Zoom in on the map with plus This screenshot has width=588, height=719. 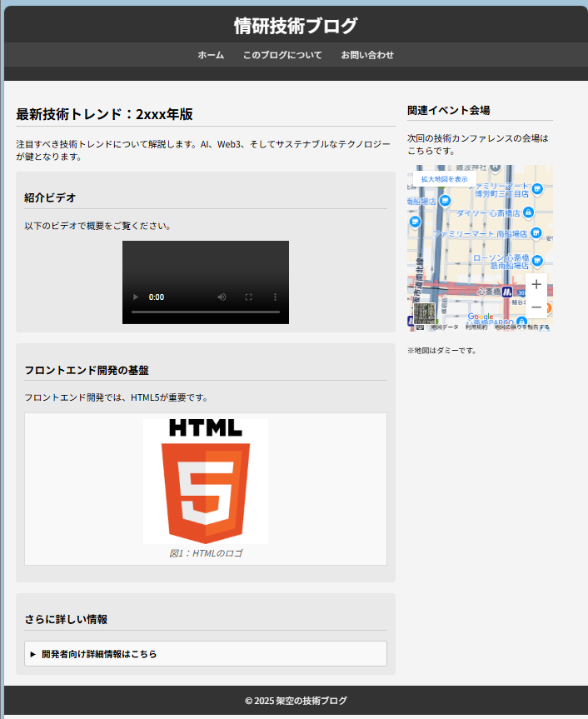536,285
